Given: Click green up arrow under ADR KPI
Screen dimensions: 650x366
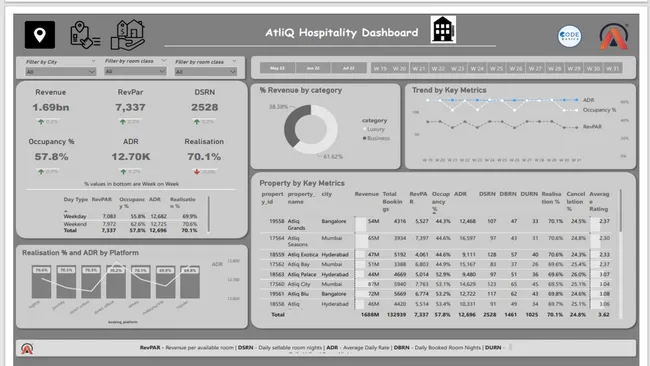Looking at the screenshot, I should point(123,172).
